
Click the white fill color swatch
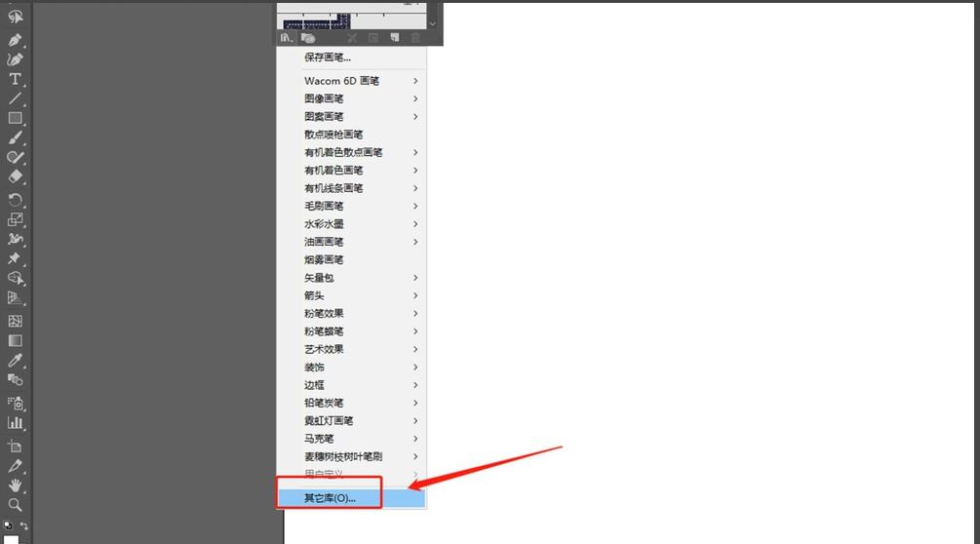[12, 539]
